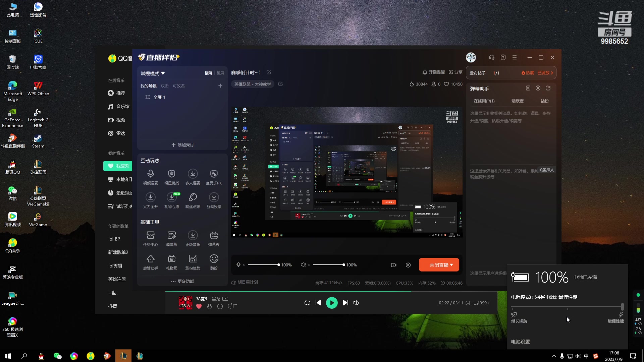Open 房管助手 room manager assistant
The image size is (644, 362).
pyautogui.click(x=150, y=262)
